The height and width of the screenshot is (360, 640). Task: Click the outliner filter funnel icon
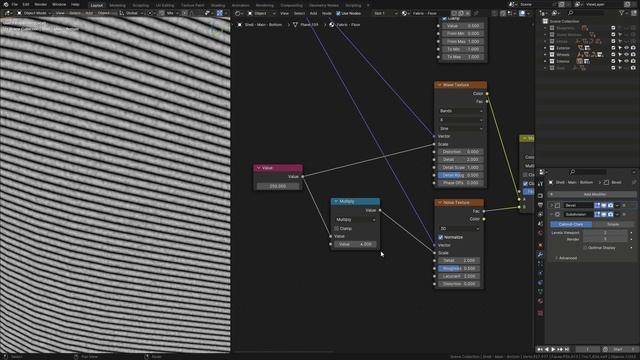coord(622,13)
